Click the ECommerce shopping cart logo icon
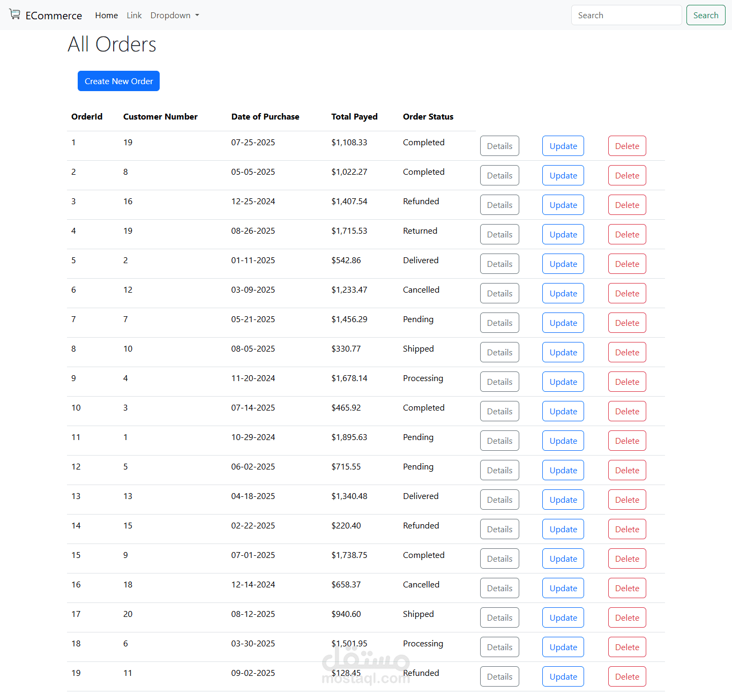 tap(14, 14)
